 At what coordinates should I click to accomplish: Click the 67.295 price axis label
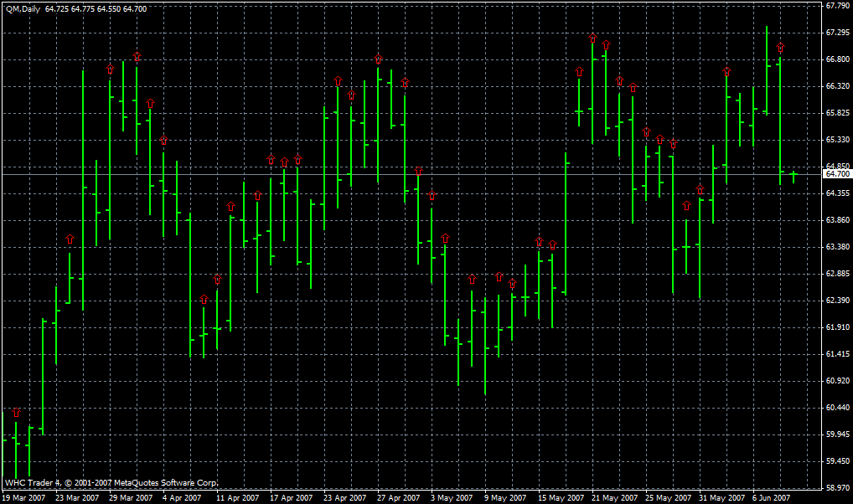pyautogui.click(x=838, y=33)
